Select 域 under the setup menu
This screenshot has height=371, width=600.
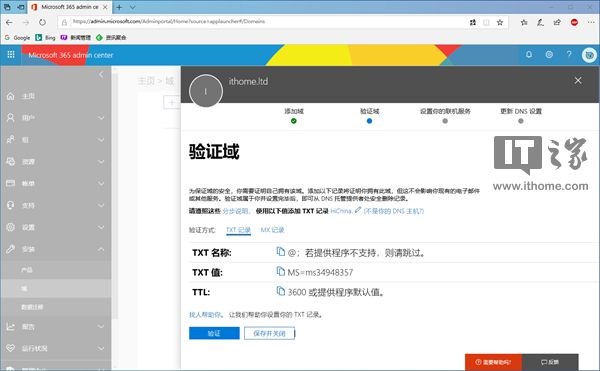pos(56,288)
